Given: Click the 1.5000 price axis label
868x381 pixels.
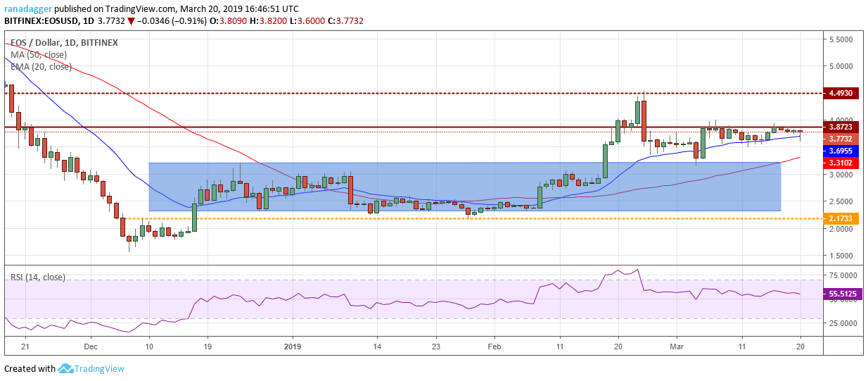Looking at the screenshot, I should [840, 256].
